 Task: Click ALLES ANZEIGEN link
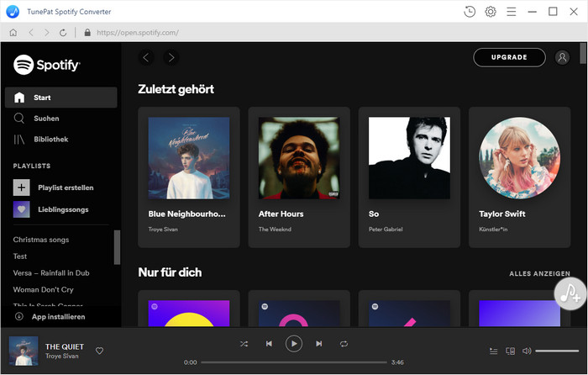(539, 273)
